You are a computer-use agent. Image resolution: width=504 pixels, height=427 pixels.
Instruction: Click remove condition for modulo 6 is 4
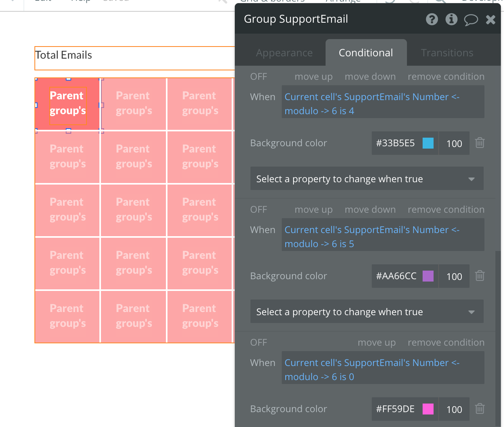446,77
